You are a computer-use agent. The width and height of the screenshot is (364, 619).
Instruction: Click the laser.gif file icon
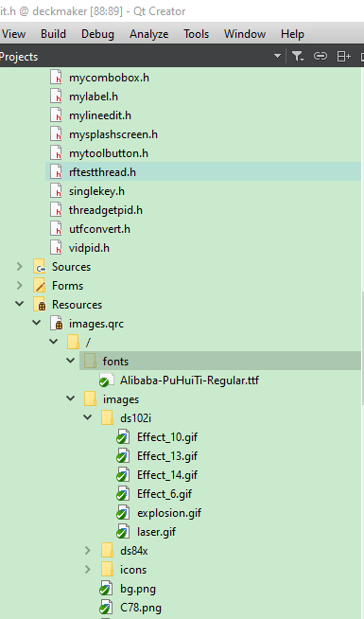click(x=123, y=532)
